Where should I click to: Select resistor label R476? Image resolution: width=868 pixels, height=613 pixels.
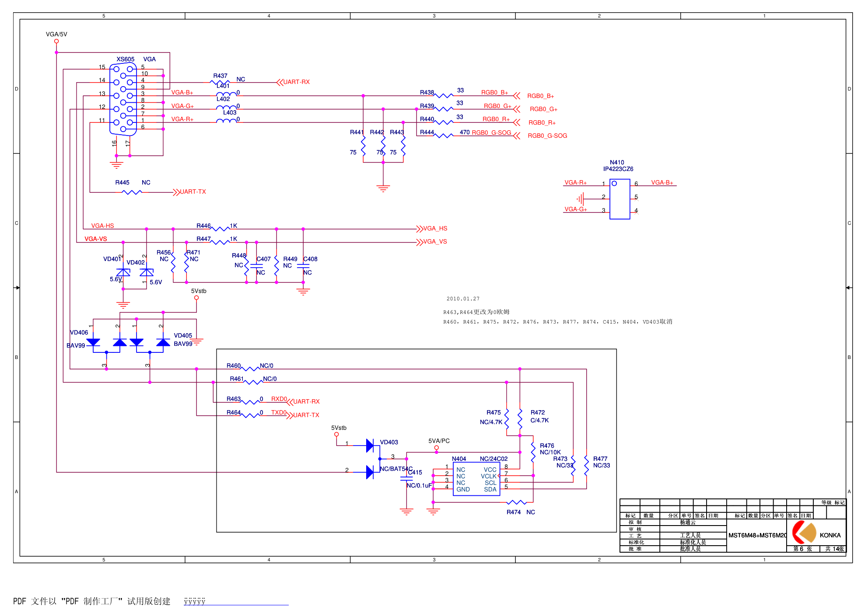point(547,446)
